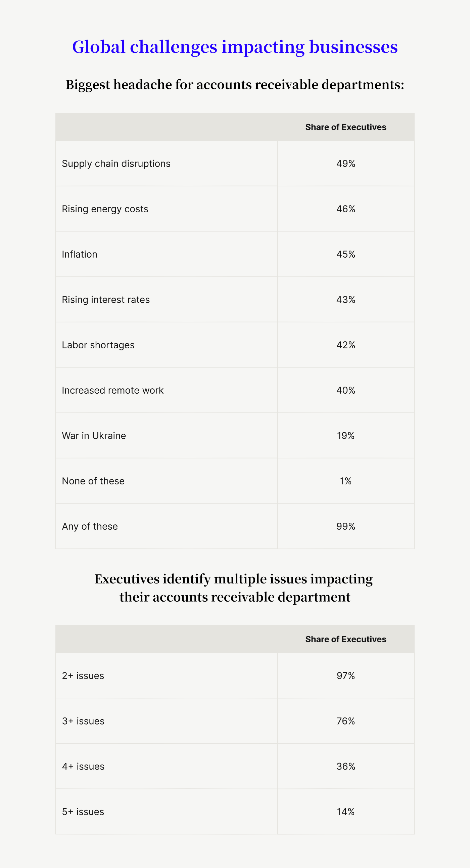Viewport: 470px width, 868px height.
Task: Select the '2+ issues' row label
Action: tap(83, 676)
